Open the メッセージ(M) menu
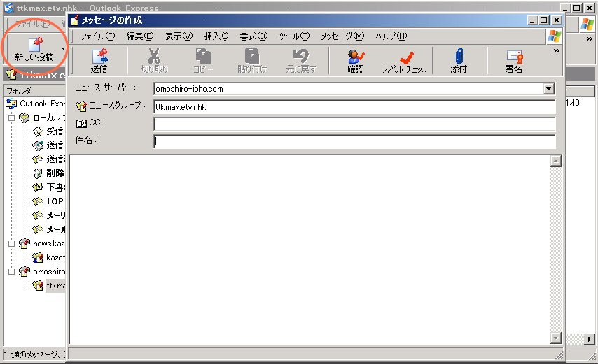 point(342,36)
